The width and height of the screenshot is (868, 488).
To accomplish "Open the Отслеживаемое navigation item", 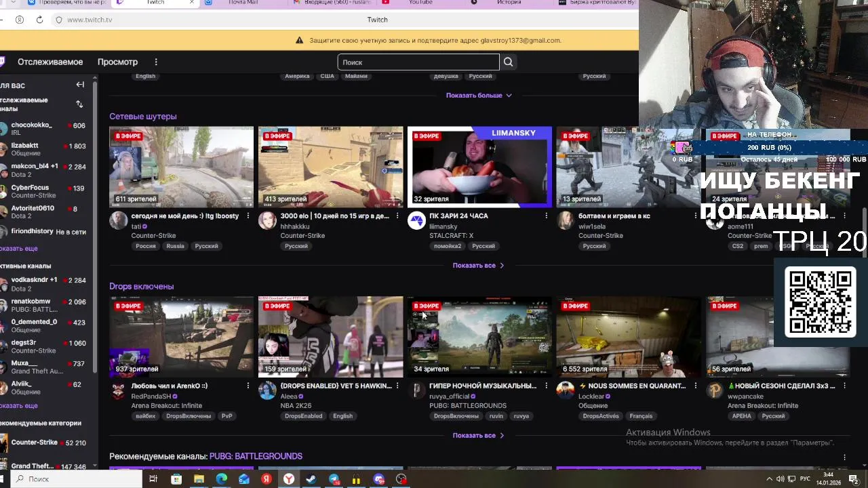I will point(50,62).
